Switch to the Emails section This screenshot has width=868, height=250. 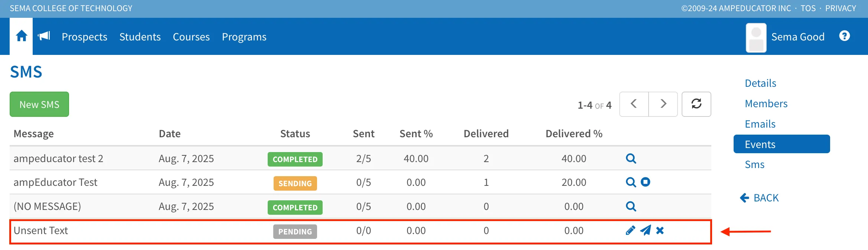[760, 124]
